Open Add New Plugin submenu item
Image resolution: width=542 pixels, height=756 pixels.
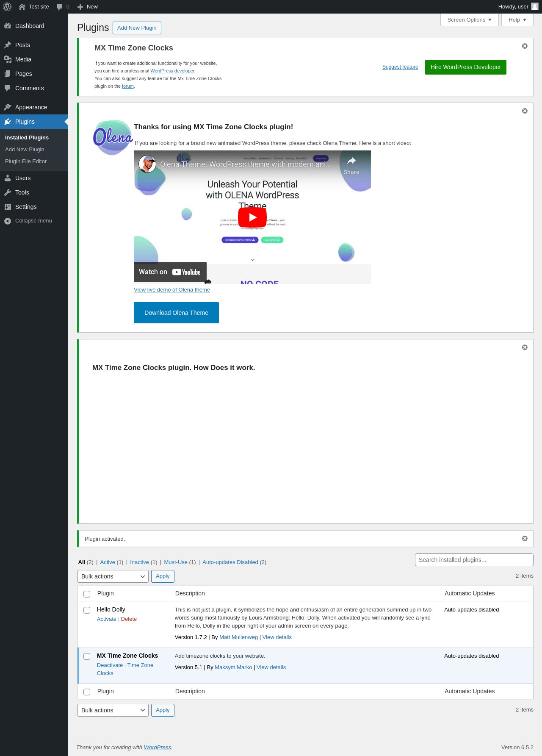pos(25,150)
